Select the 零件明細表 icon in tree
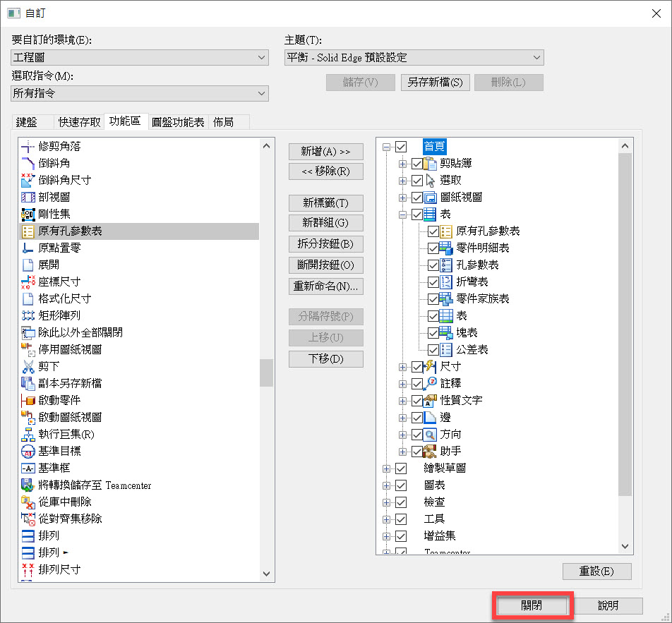Viewport: 672px width, 623px height. point(446,248)
